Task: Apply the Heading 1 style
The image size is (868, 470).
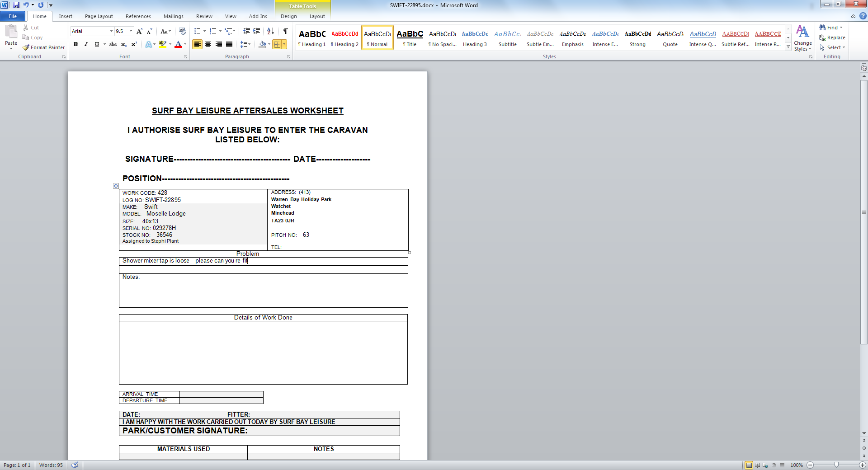Action: click(x=312, y=38)
